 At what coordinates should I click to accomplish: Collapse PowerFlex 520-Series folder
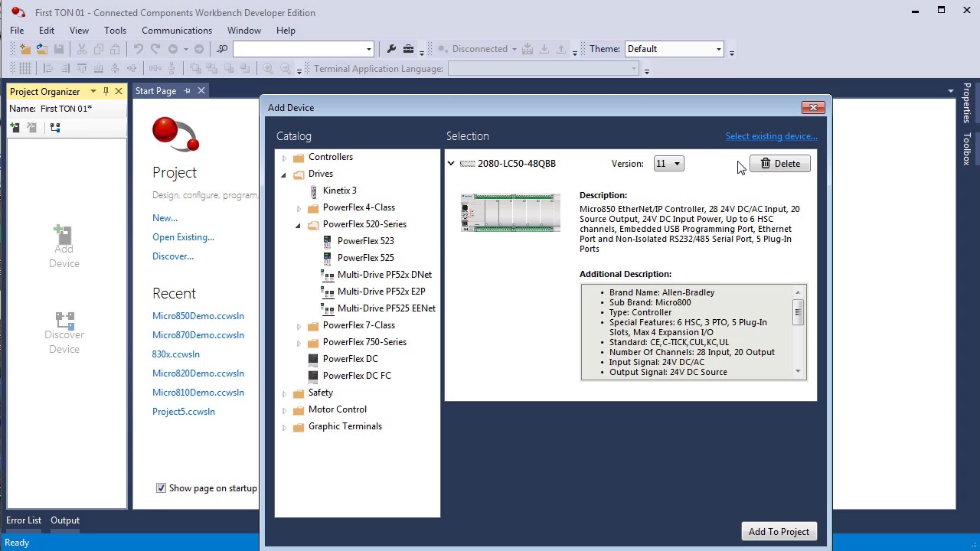pos(299,225)
